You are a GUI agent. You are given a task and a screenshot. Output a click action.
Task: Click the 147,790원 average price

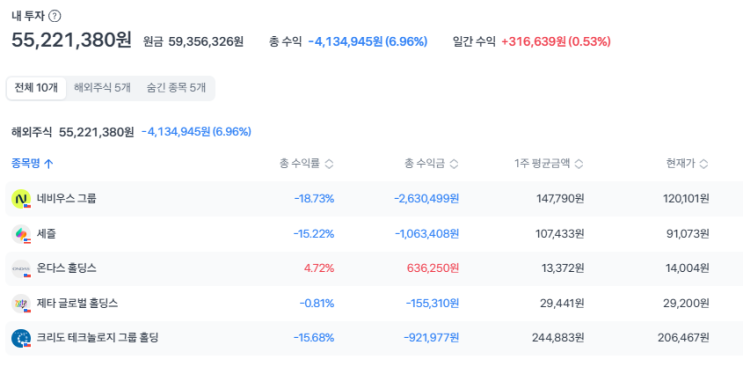pos(560,199)
